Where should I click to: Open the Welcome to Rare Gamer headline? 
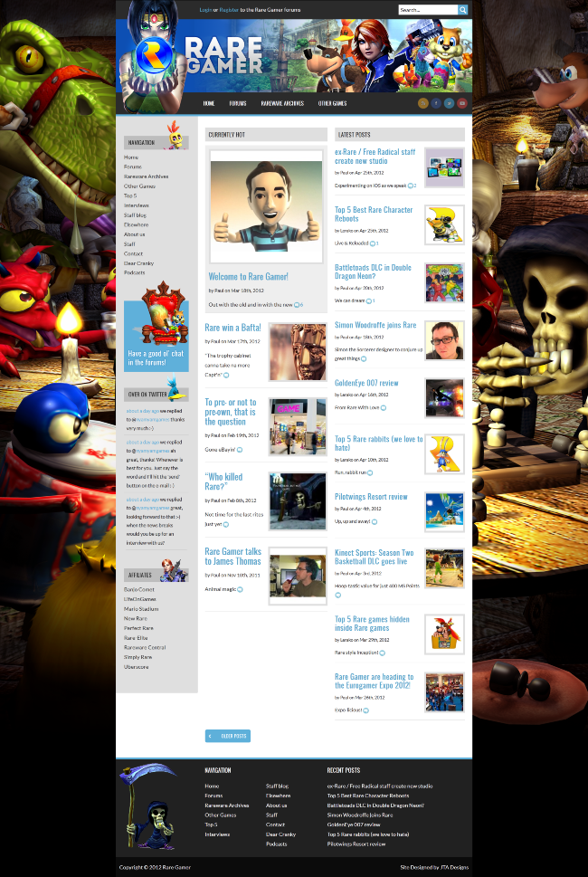click(x=248, y=276)
